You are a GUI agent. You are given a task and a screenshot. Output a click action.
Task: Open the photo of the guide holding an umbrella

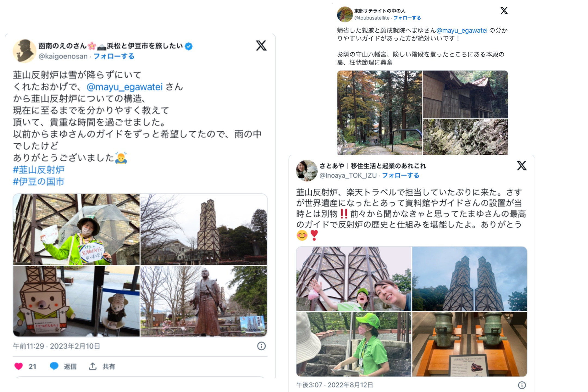tap(76, 229)
